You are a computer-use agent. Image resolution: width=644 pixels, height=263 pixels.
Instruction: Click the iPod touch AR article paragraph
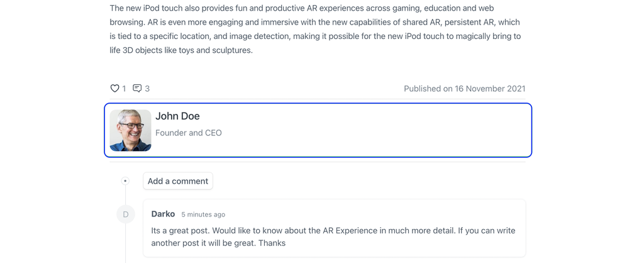click(x=314, y=30)
